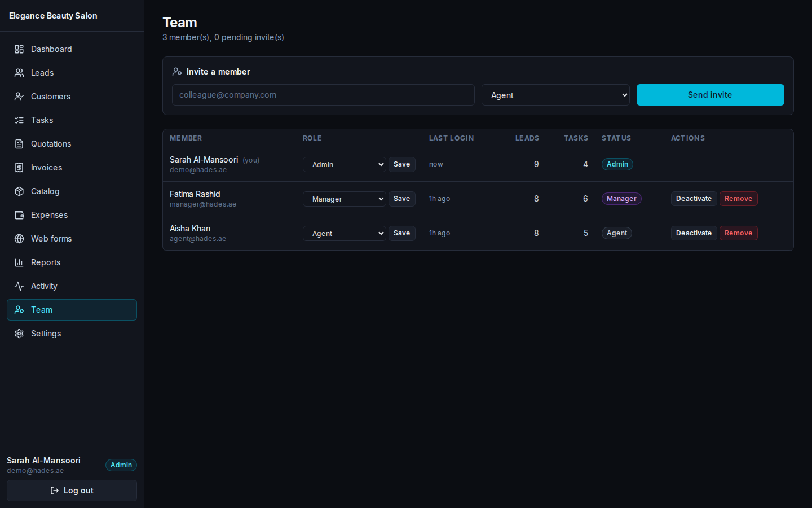
Task: Open Web forms
Action: 72,239
